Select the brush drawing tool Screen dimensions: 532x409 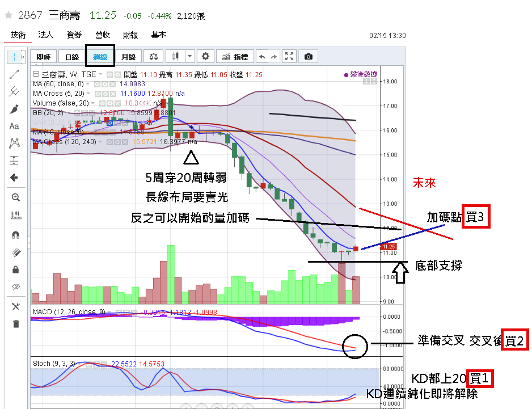(14, 109)
